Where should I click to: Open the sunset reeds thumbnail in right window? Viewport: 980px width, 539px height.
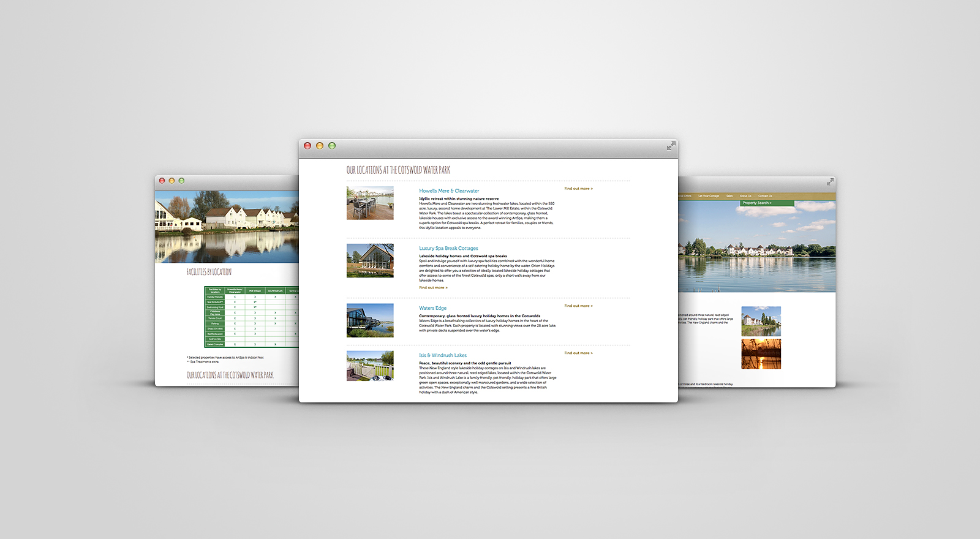point(761,354)
